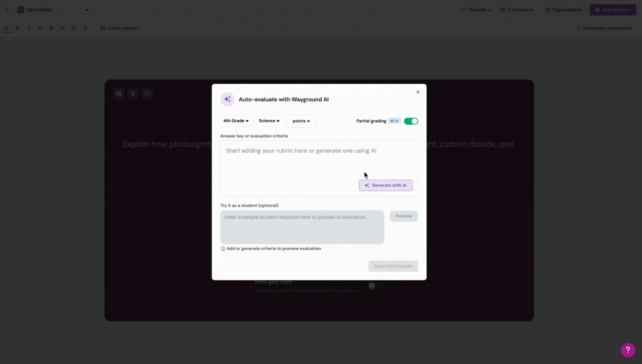Click the video icon on question card
642x364 pixels.
tap(147, 94)
